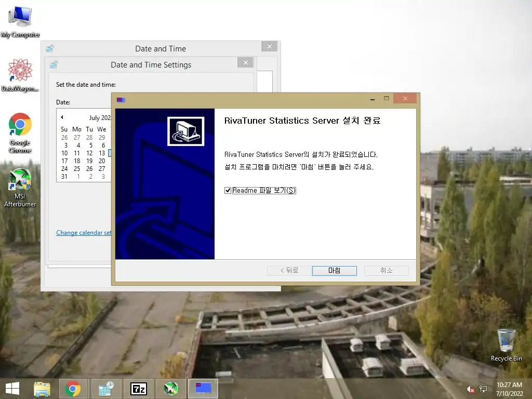Open 7-Zip from the taskbar
The height and width of the screenshot is (399, 532).
pos(139,389)
